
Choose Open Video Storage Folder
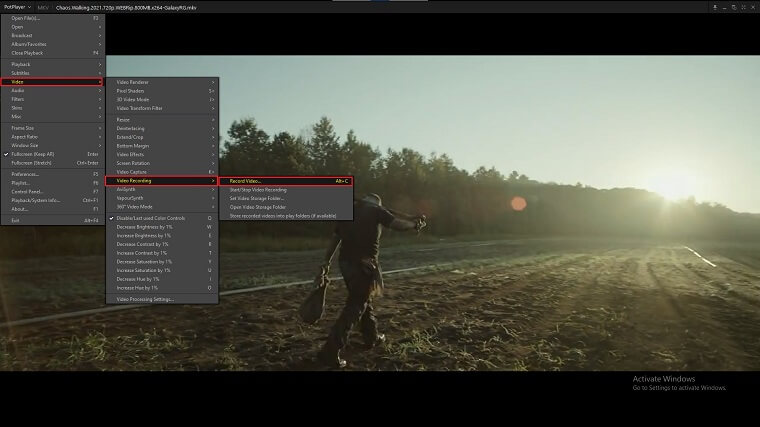click(286, 207)
